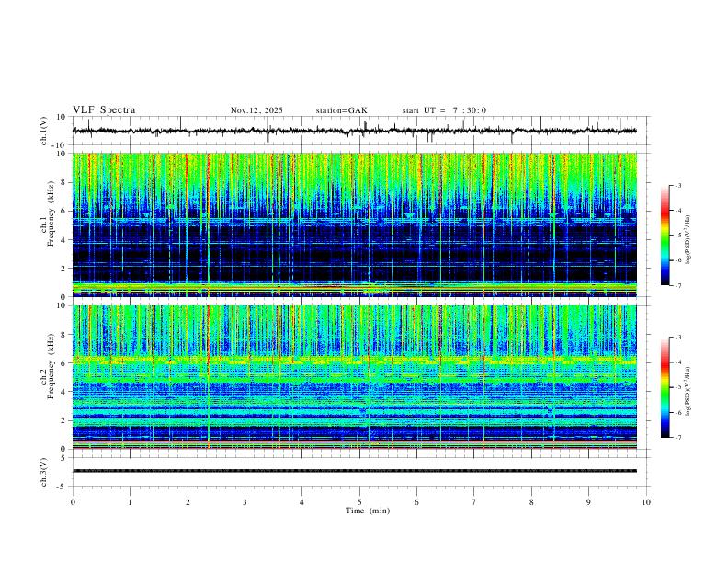Click the "-10" tick on the ch.1(V) axis
The height and width of the screenshot is (563, 728).
60,145
